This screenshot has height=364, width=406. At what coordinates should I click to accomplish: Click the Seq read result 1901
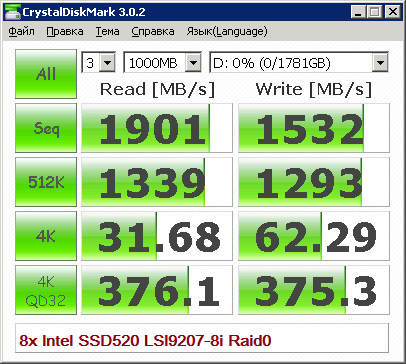click(157, 128)
